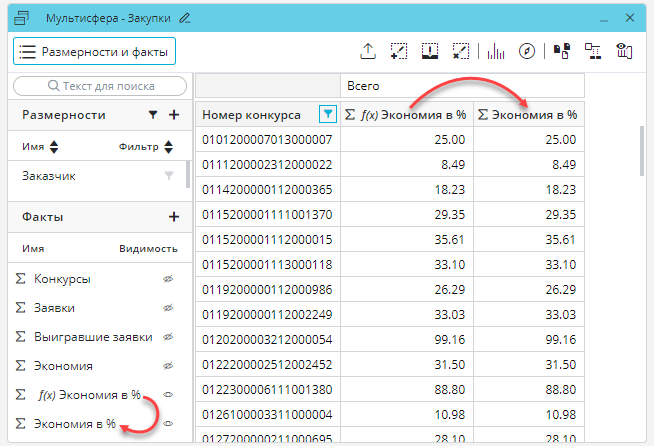The width and height of the screenshot is (654, 446).
Task: Click the Размерности и факты button
Action: (x=95, y=51)
